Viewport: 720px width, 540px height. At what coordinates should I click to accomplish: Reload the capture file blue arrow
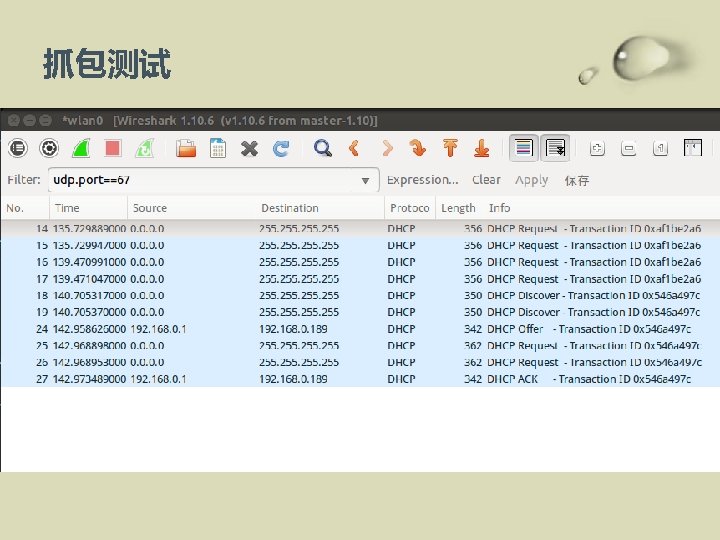tap(281, 148)
